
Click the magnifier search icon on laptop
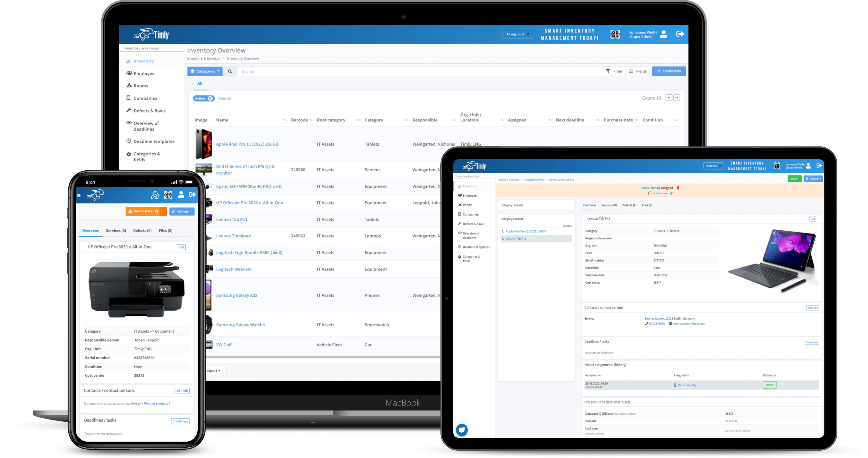(230, 71)
